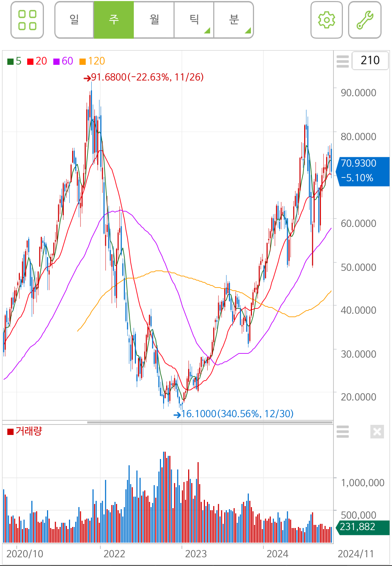Click the -5.10% change label
392x566 pixels.
click(357, 178)
